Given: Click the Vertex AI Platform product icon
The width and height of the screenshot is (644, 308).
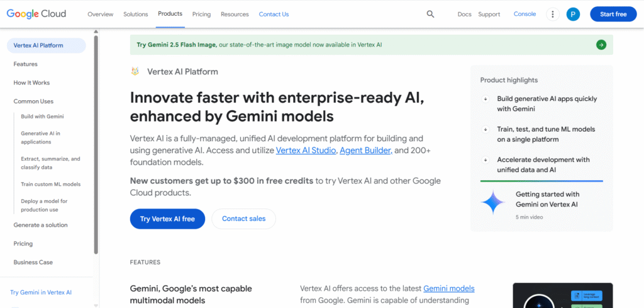Looking at the screenshot, I should coord(135,72).
